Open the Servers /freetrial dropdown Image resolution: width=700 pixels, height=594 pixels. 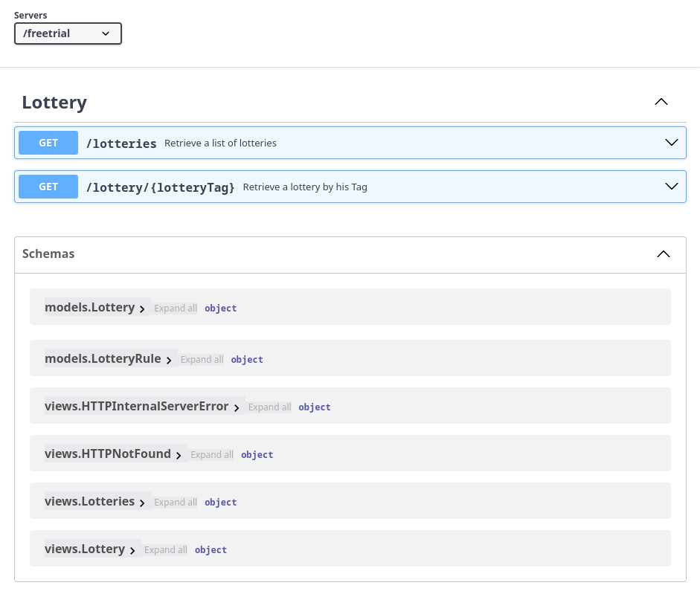tap(68, 33)
